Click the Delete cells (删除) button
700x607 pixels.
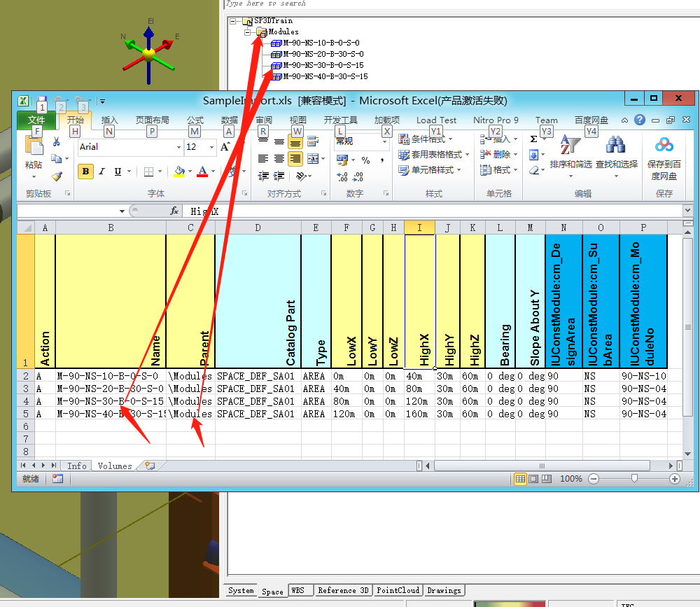pos(498,155)
